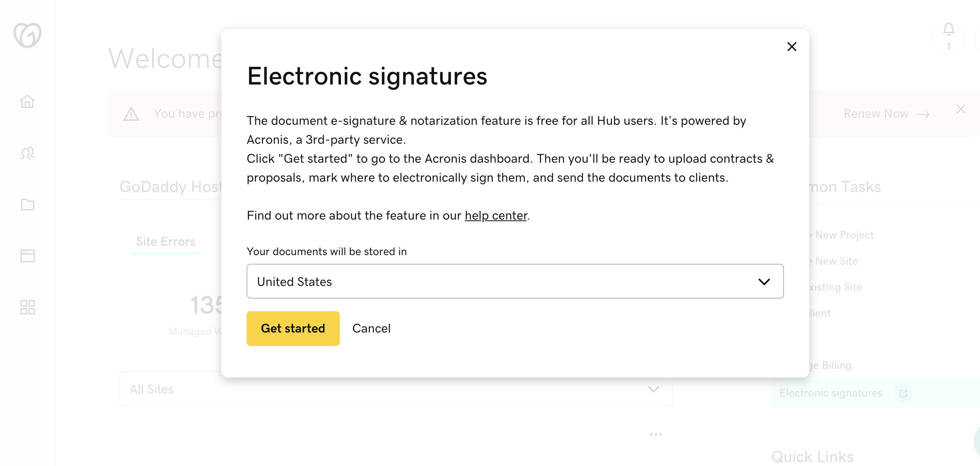Viewport: 980px width, 466px height.
Task: Click Cancel in the dialog
Action: pos(371,328)
